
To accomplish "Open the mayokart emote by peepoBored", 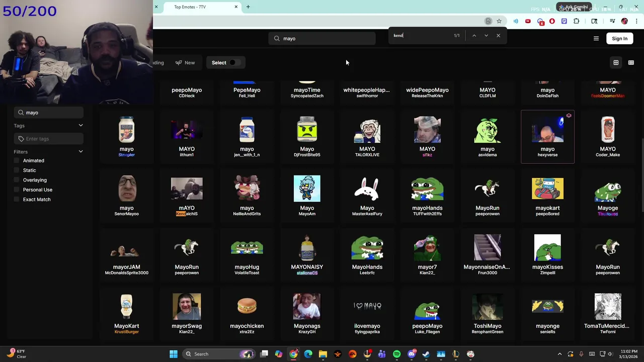I will (x=547, y=196).
